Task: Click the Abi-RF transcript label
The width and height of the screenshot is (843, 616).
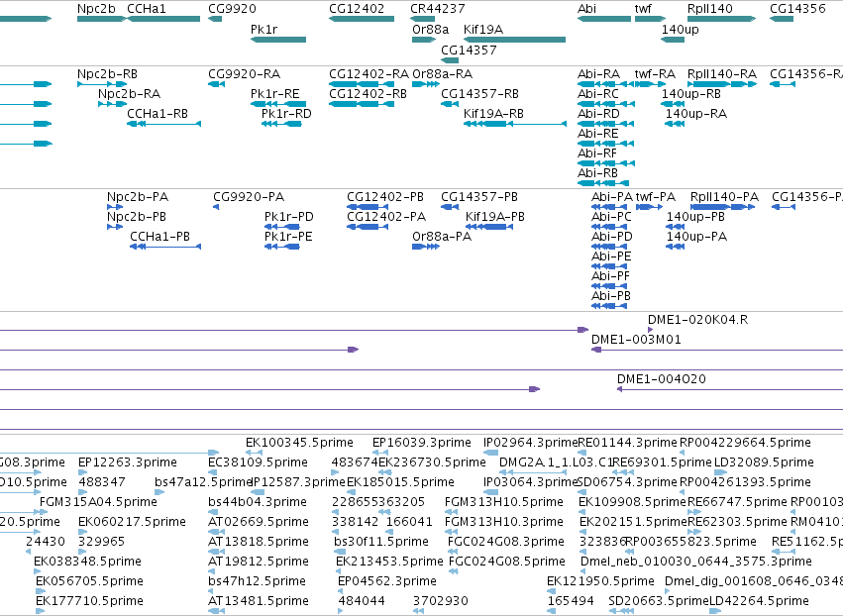Action: [598, 154]
